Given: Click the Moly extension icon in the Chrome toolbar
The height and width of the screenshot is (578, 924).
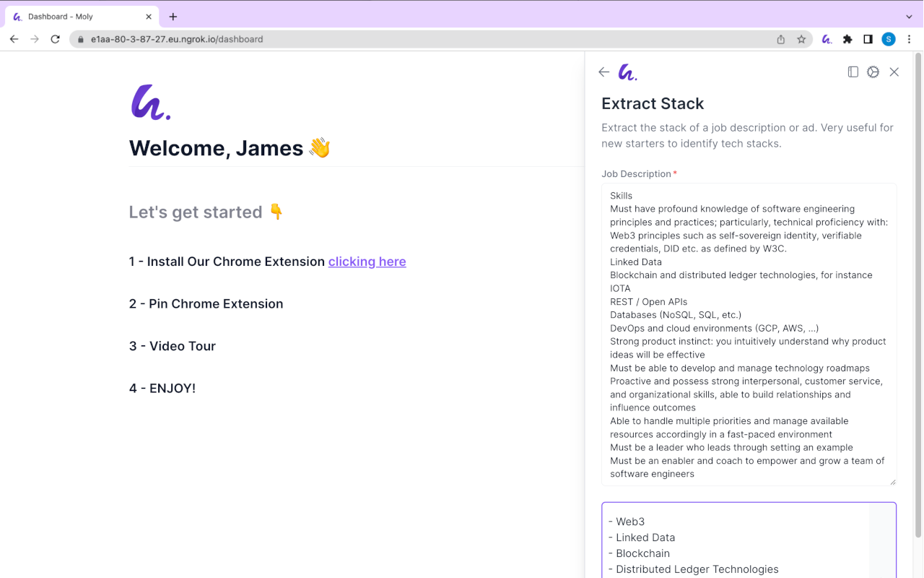Looking at the screenshot, I should click(827, 39).
